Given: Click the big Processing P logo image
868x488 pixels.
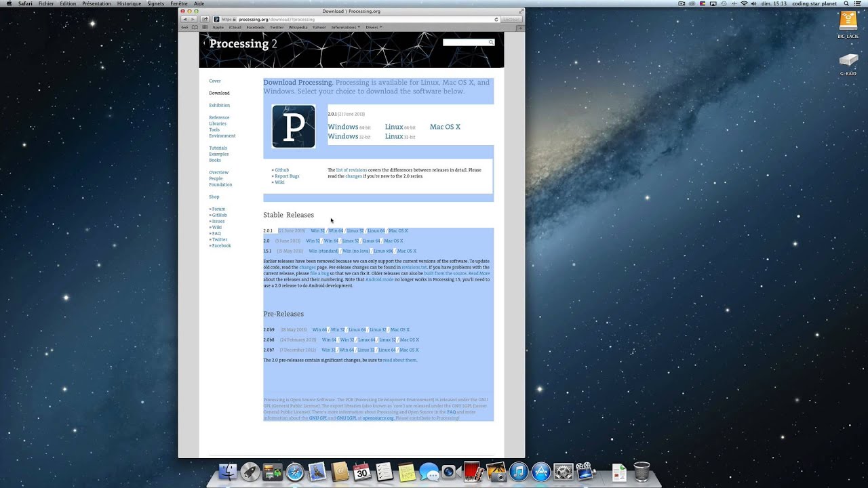Looking at the screenshot, I should (x=294, y=126).
